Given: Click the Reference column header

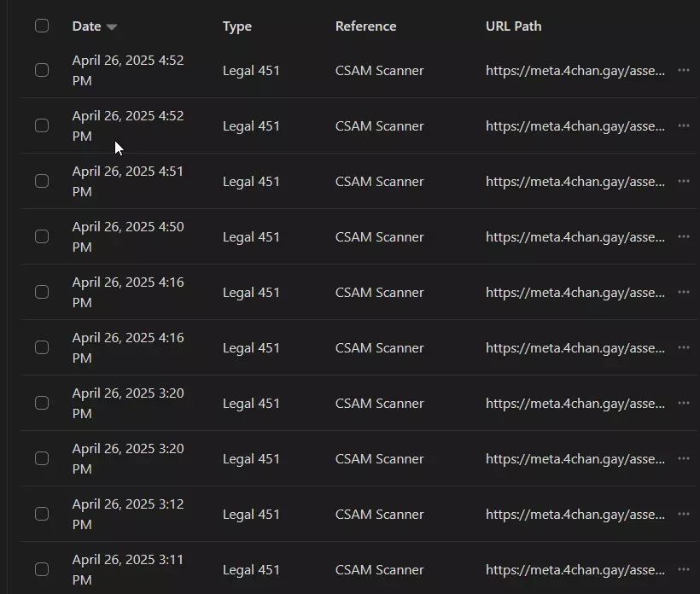Looking at the screenshot, I should click(x=365, y=26).
